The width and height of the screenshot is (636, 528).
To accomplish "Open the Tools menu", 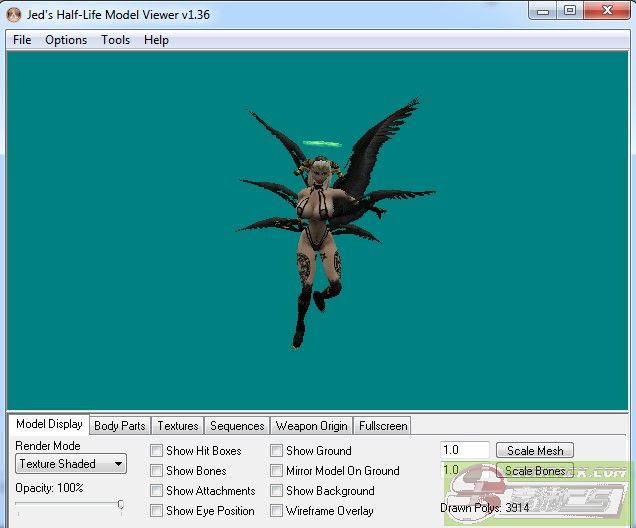I will 115,40.
